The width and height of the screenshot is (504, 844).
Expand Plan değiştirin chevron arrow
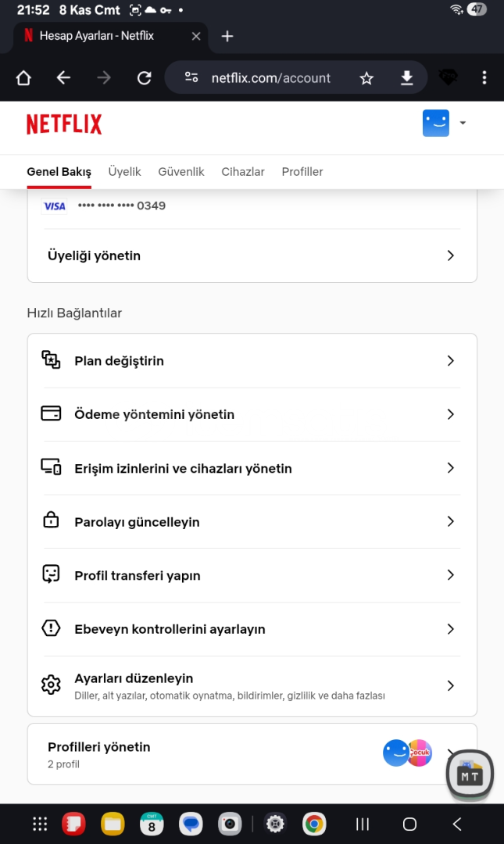(x=450, y=360)
